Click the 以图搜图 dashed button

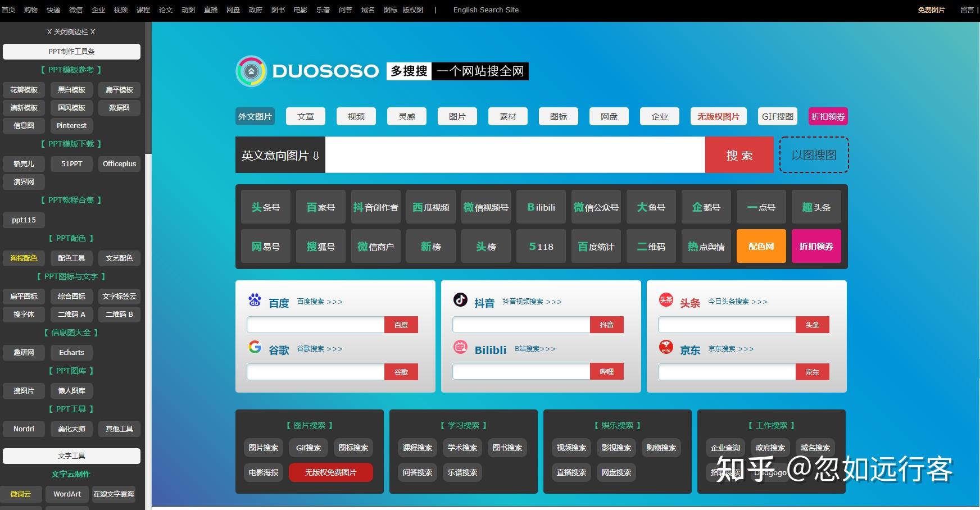click(x=814, y=155)
